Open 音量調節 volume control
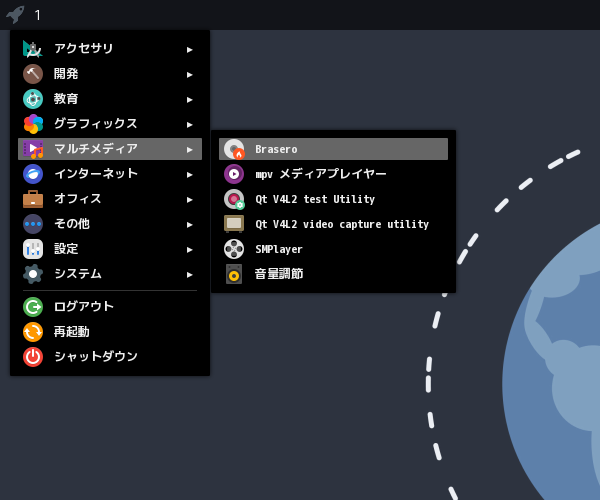600x500 pixels. click(x=333, y=274)
